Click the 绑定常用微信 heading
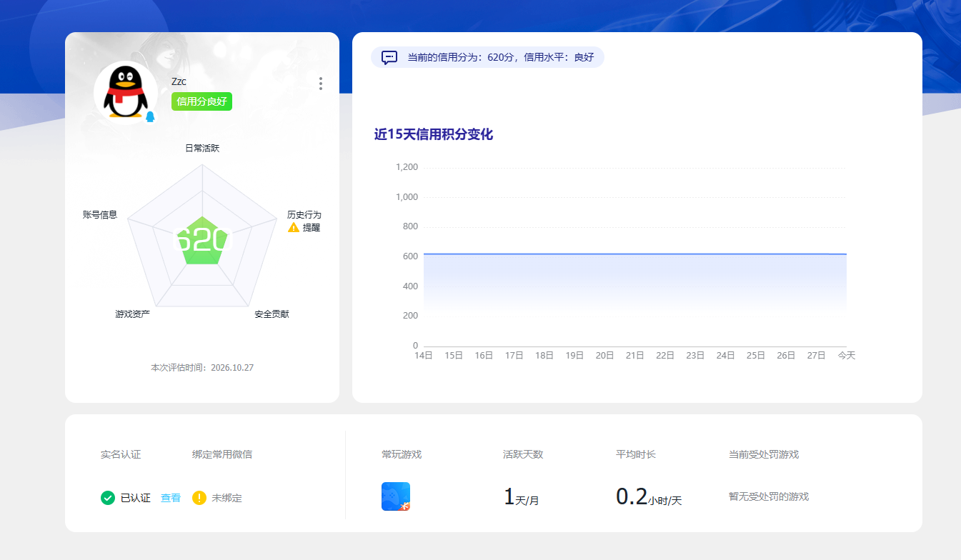The image size is (961, 560). pos(222,454)
